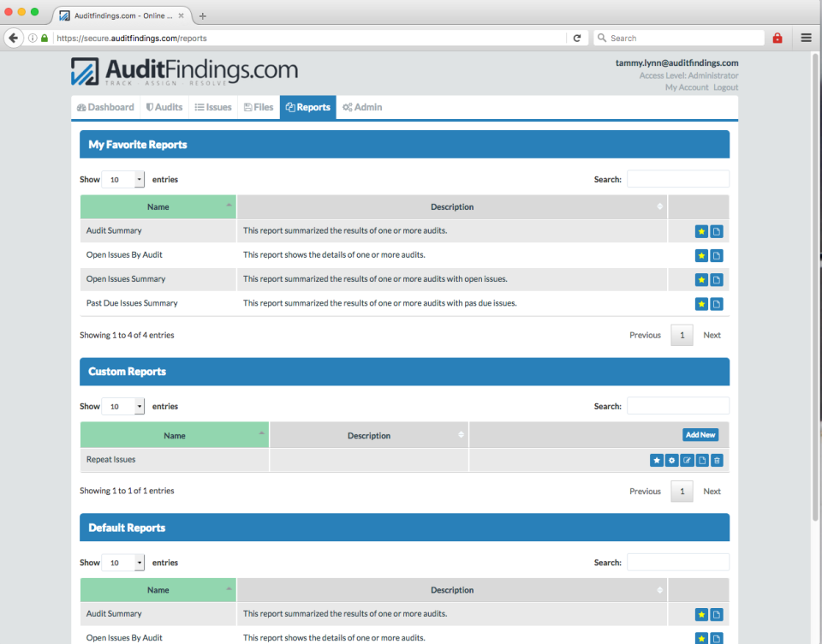Open the Admin tab

pyautogui.click(x=361, y=107)
